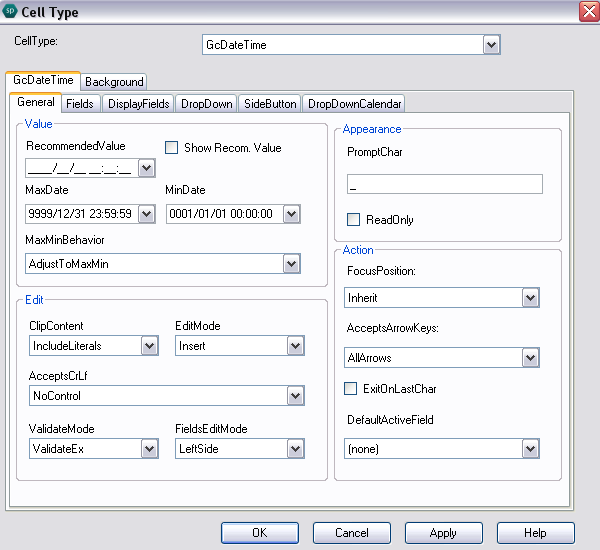
Task: Open the DropDown sub-tab
Action: point(207,104)
